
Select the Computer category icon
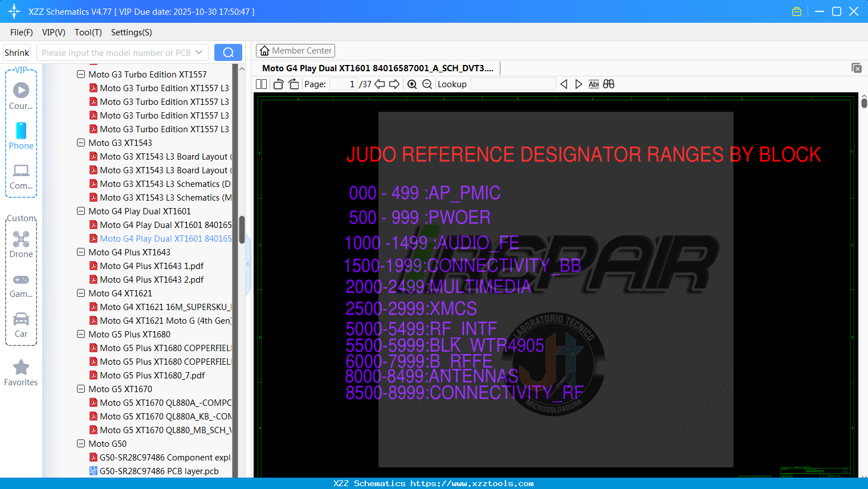coord(21,170)
